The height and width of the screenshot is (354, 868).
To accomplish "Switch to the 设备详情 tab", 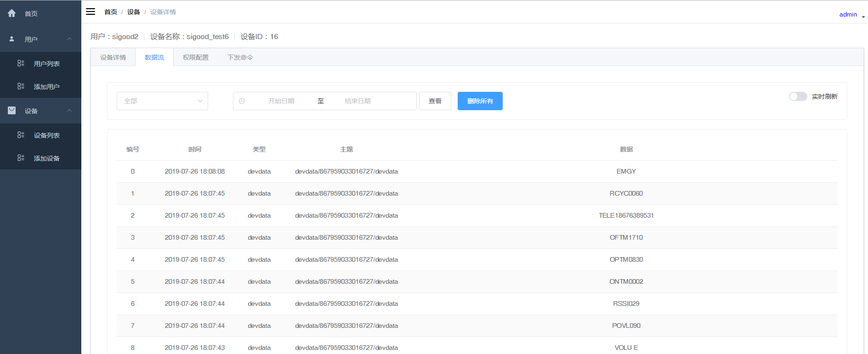I will [113, 57].
